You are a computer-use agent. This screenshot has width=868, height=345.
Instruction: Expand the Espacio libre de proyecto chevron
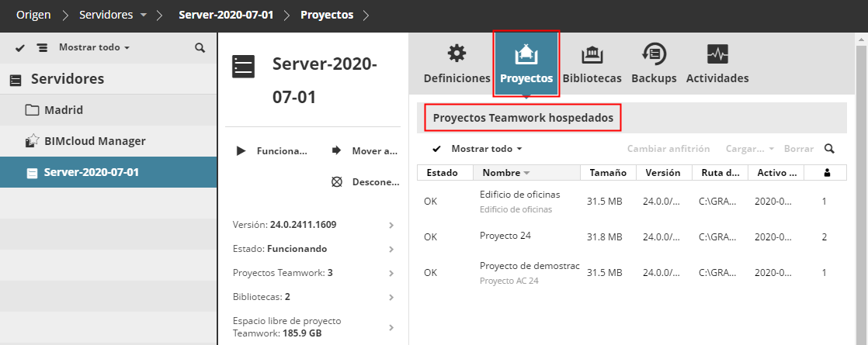tap(391, 327)
